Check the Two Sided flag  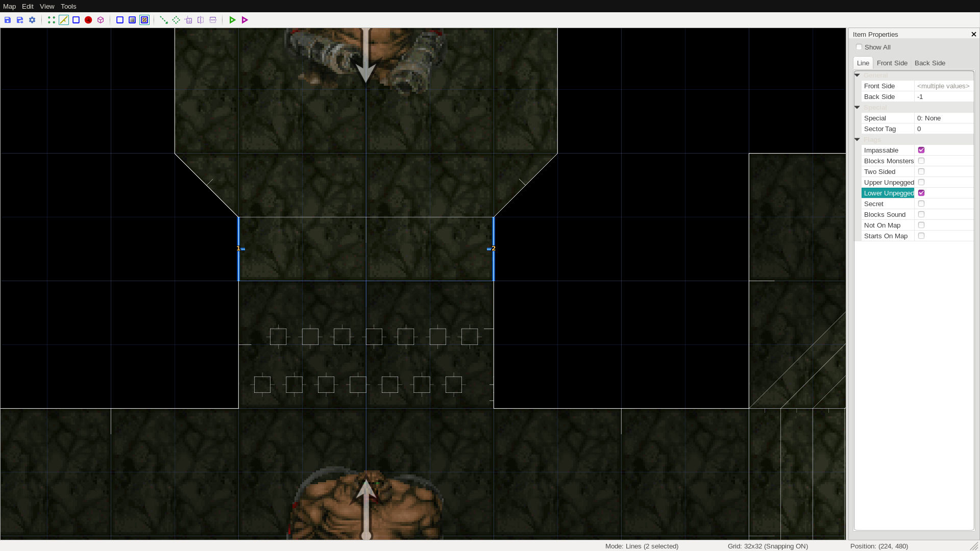tap(921, 171)
